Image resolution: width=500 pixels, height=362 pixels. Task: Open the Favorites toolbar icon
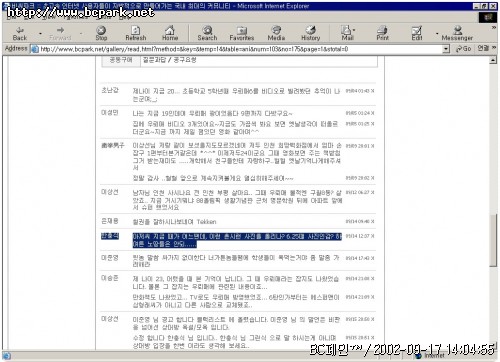coord(242,33)
